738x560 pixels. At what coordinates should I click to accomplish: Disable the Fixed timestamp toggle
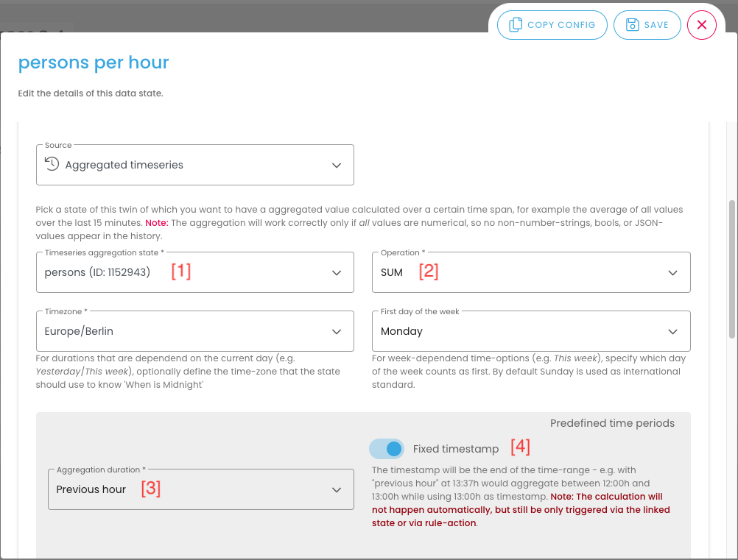[x=387, y=448]
